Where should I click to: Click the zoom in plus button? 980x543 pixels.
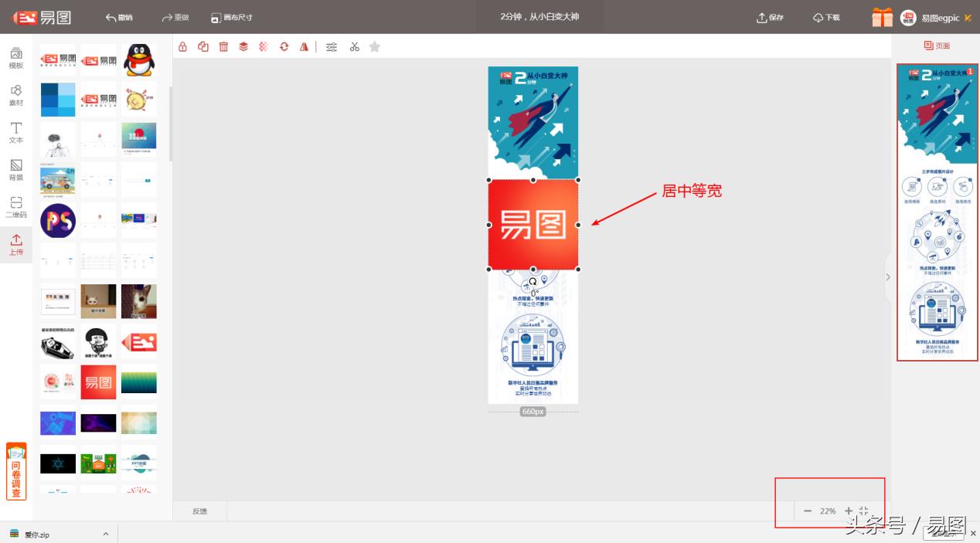(849, 511)
